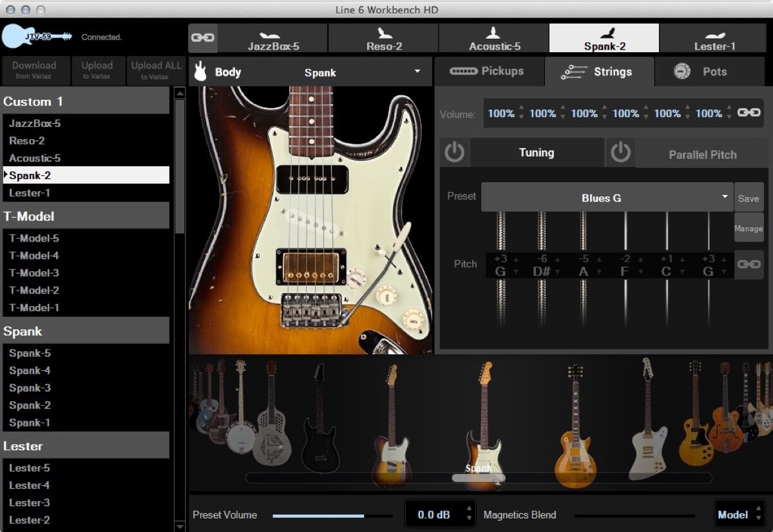Switch to the Lester-1 preset tab
The image size is (773, 532).
coord(714,38)
